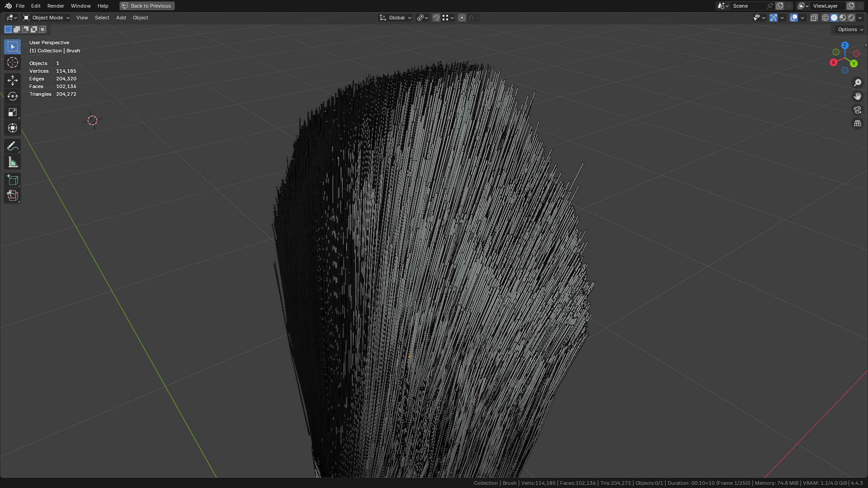This screenshot has height=488, width=868.
Task: Click Zoom in/out viewport icon
Action: pyautogui.click(x=858, y=83)
